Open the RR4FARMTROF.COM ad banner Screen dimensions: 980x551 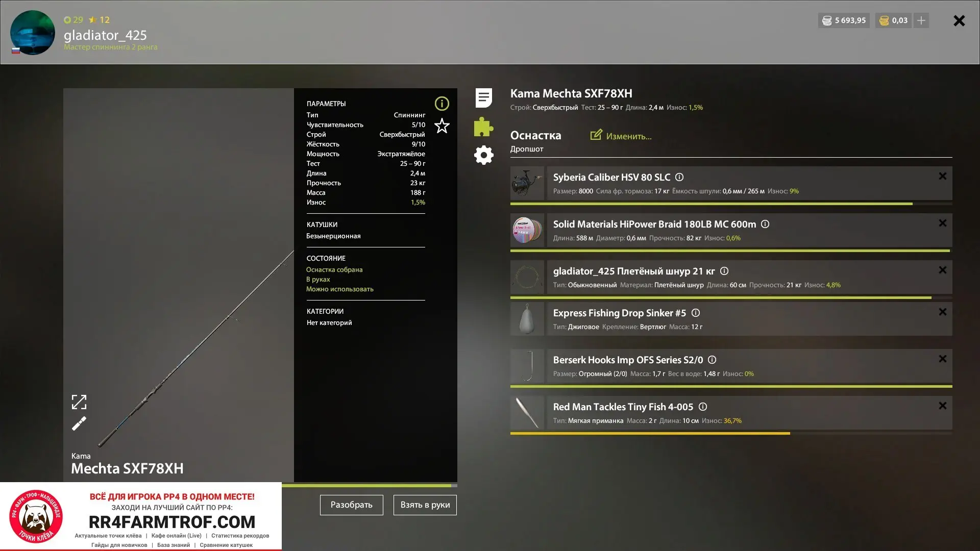pos(141,516)
